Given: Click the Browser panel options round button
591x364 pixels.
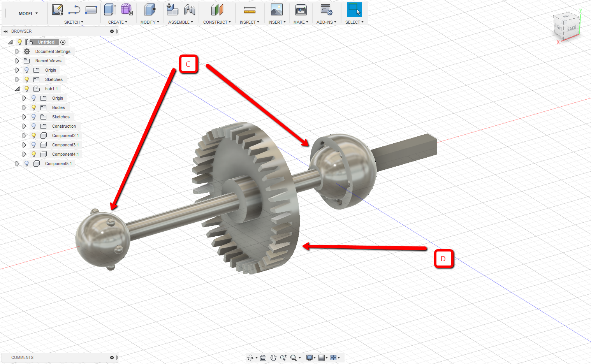Looking at the screenshot, I should tap(112, 31).
